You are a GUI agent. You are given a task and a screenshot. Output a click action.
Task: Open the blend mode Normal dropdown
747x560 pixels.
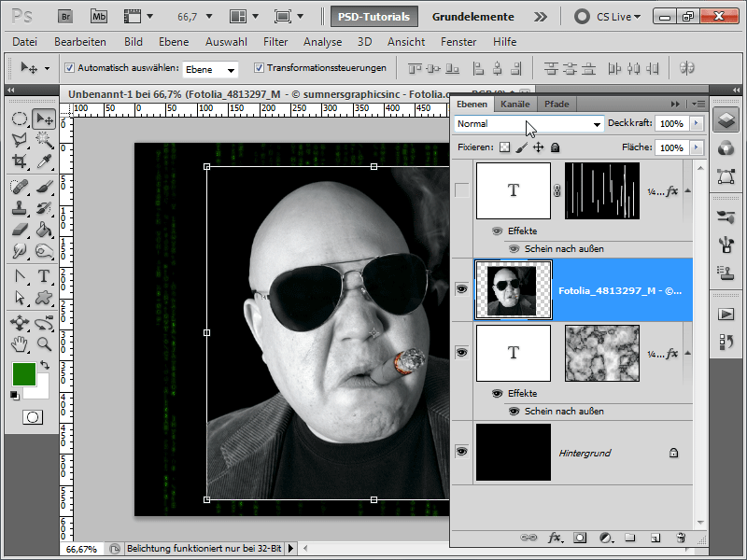pyautogui.click(x=529, y=124)
